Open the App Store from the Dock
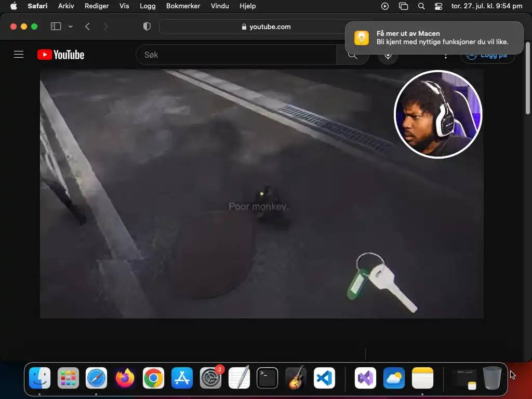The height and width of the screenshot is (399, 532). coord(182,378)
